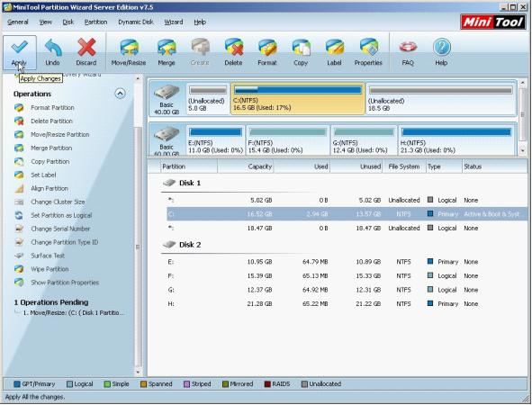Sort by the Status column header

(x=494, y=166)
